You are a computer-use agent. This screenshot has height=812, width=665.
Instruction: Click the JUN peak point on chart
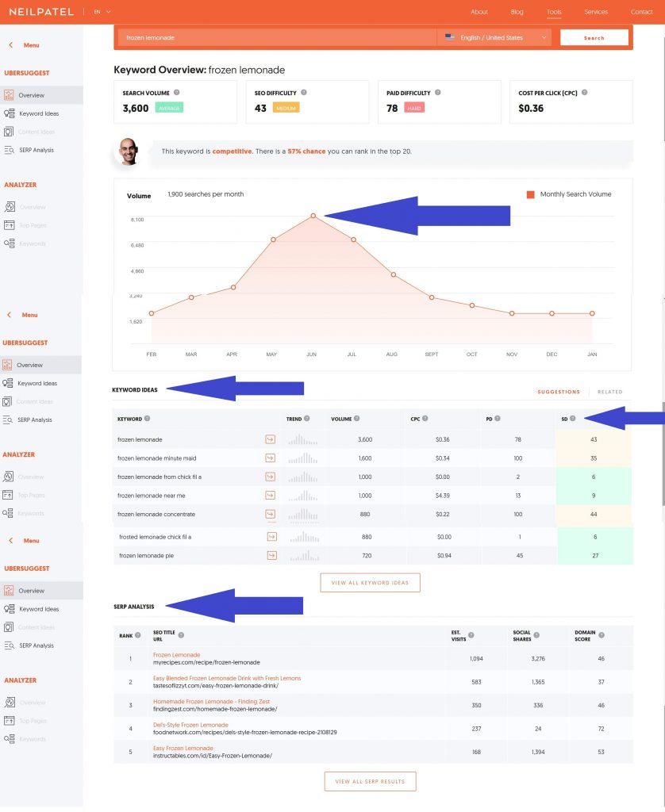[x=313, y=216]
